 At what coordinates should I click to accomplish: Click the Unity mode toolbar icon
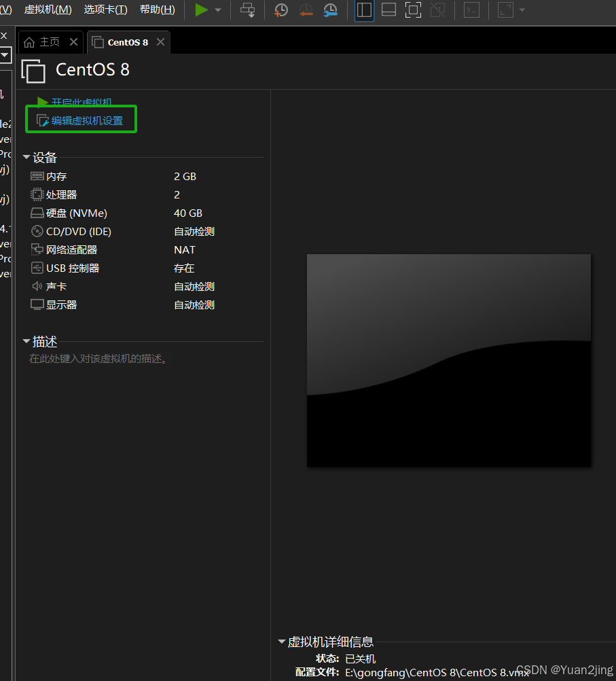click(437, 10)
